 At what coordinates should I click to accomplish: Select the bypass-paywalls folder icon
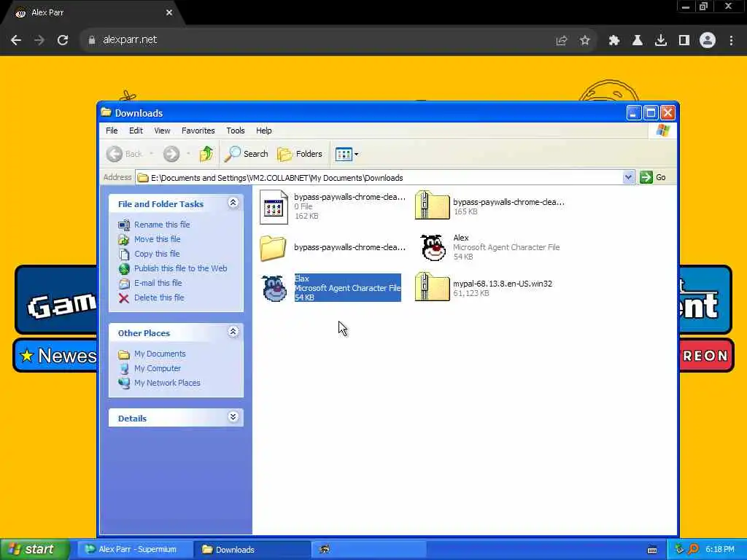[x=273, y=248]
